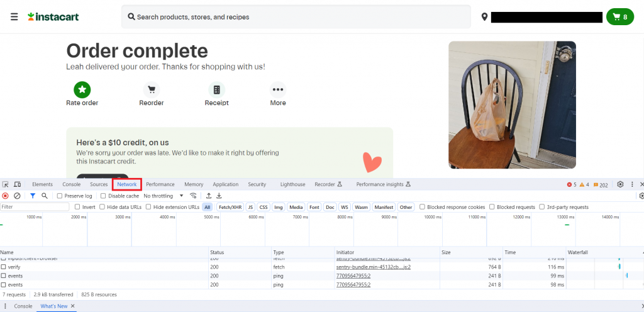Click the export HAR download icon

tap(219, 196)
